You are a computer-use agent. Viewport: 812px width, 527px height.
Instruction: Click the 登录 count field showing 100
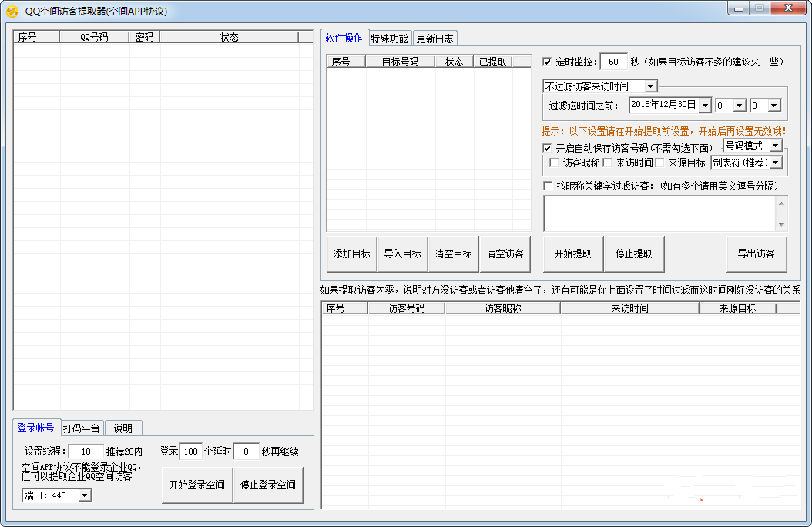[x=190, y=451]
